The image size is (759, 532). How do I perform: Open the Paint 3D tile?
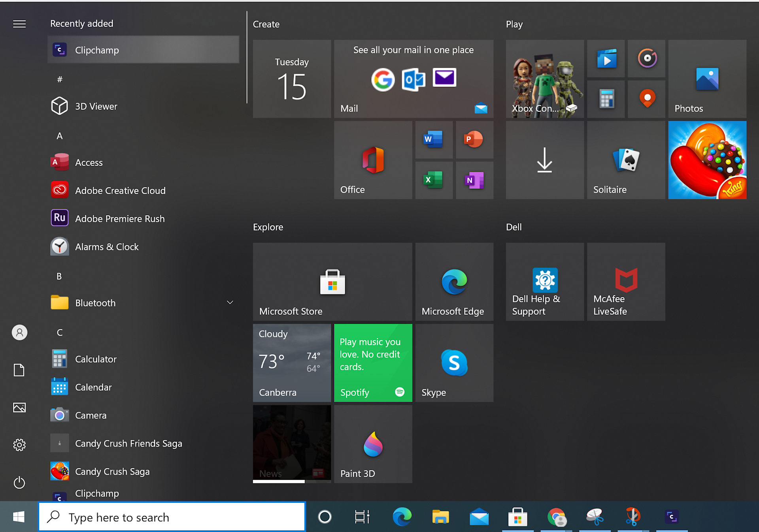tap(373, 444)
